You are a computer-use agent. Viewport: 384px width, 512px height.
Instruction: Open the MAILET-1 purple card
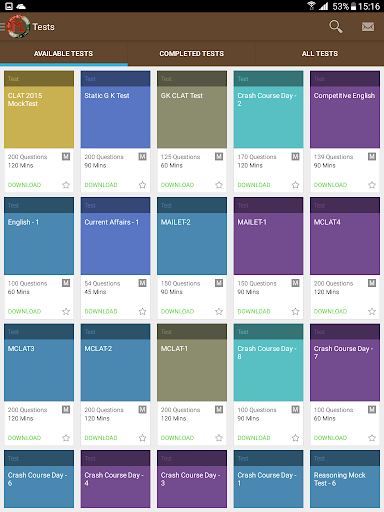point(268,236)
